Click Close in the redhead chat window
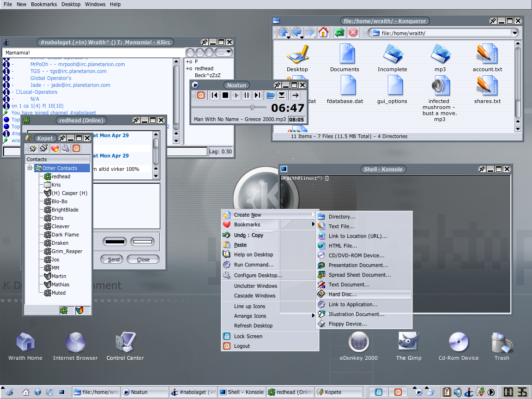Screen dimensions: 532x399 (143, 259)
